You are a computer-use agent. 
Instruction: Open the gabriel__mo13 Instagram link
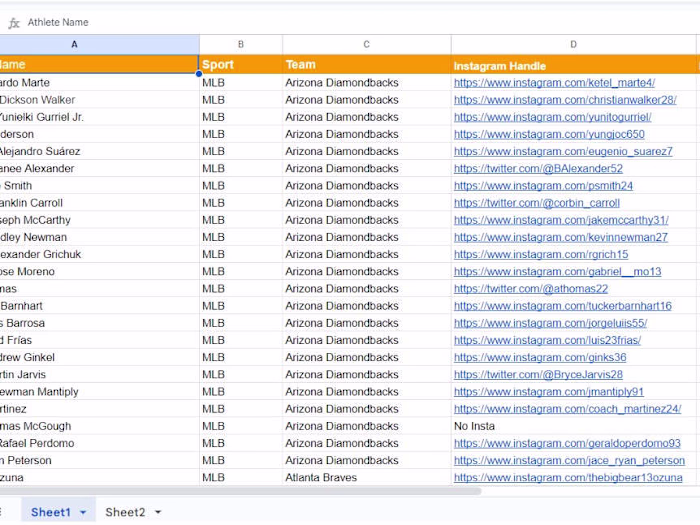558,272
